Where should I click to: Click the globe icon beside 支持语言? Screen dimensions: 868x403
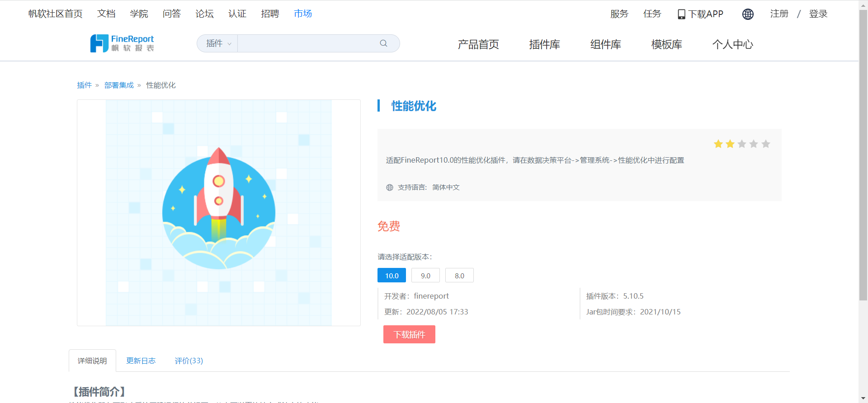390,187
